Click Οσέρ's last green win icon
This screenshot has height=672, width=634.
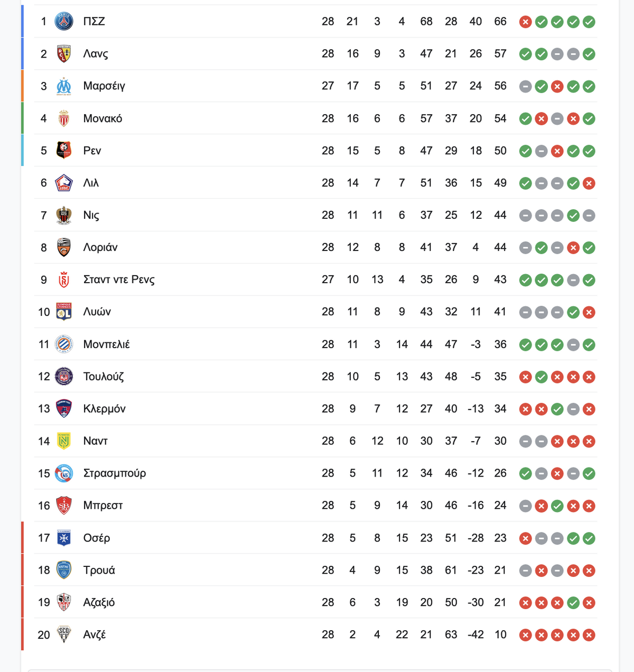coord(589,538)
